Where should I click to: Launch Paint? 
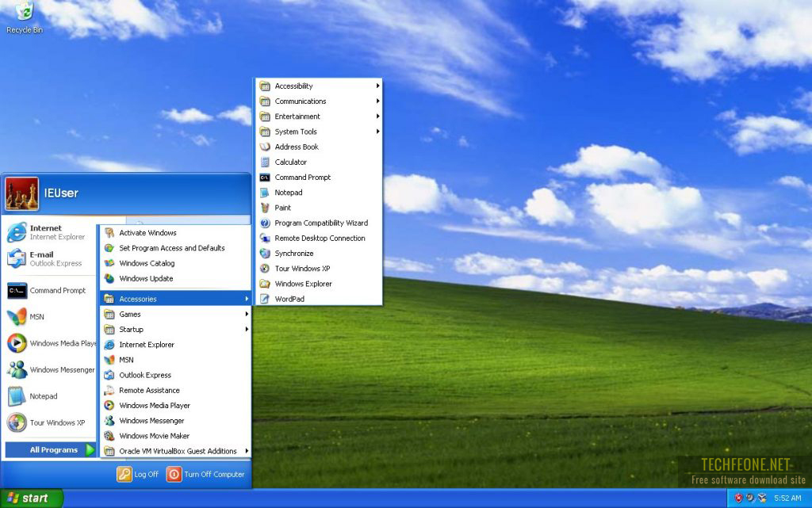click(282, 208)
